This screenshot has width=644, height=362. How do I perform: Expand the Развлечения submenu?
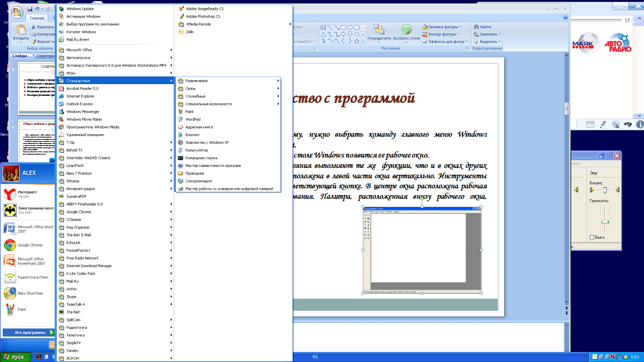pos(228,81)
